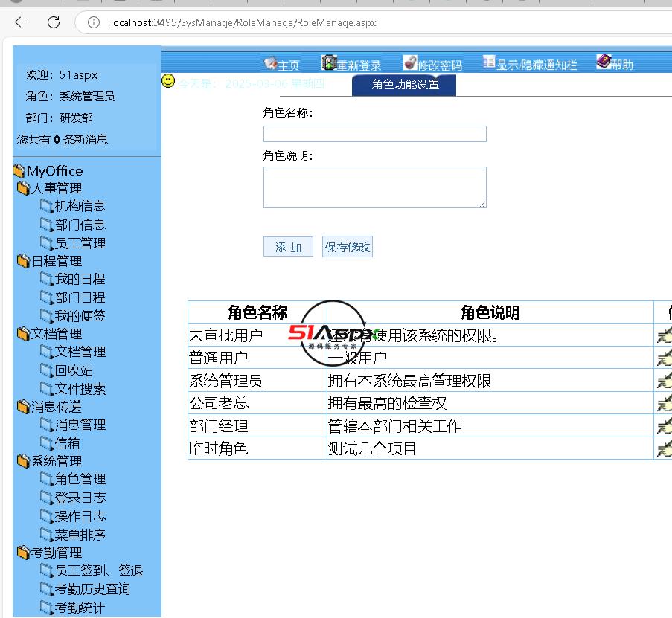Go back using the browser back arrow
Image resolution: width=672 pixels, height=618 pixels.
coord(21,22)
